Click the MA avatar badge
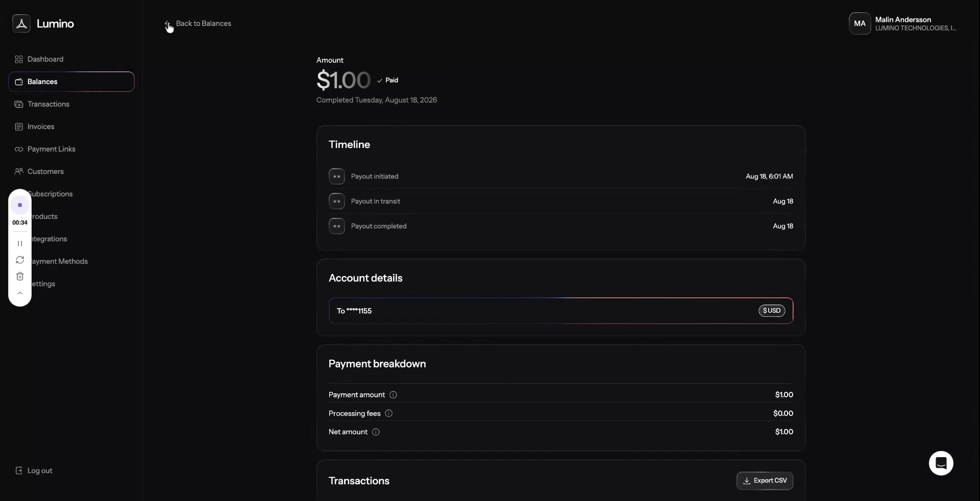The image size is (980, 501). (860, 23)
